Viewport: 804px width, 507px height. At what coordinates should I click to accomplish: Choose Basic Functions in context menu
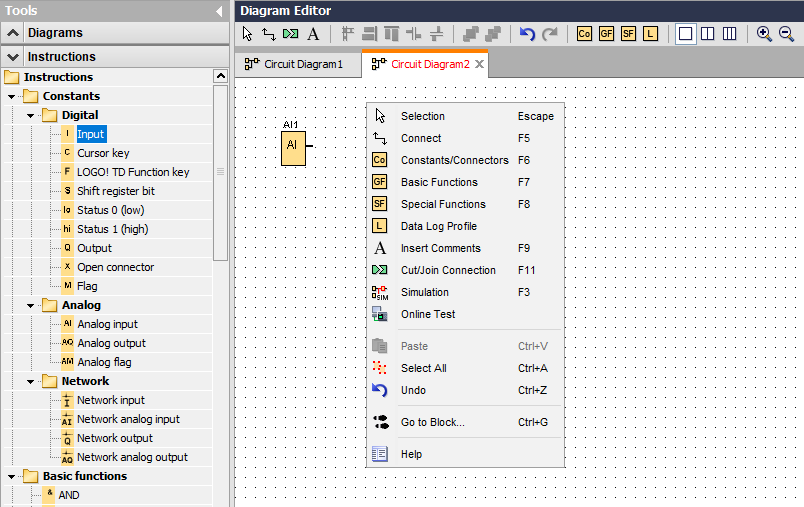466,182
